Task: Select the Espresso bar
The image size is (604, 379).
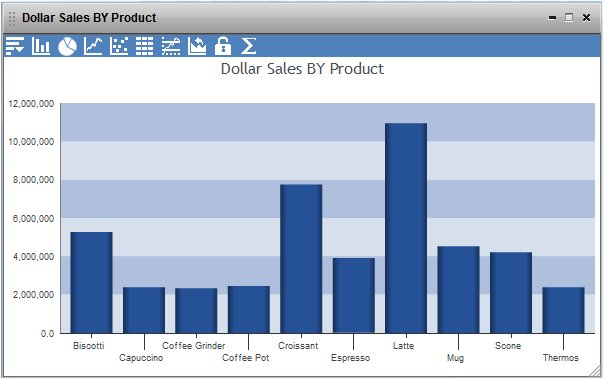Action: point(354,295)
